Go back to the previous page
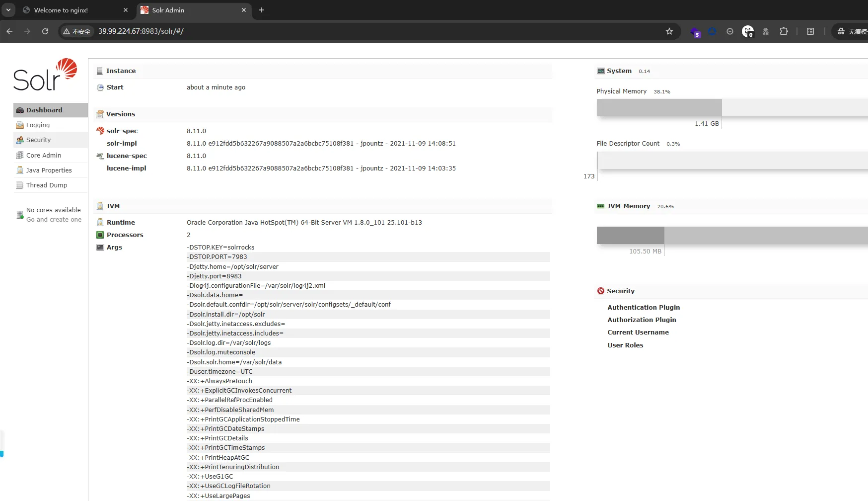The height and width of the screenshot is (501, 868). coord(10,31)
